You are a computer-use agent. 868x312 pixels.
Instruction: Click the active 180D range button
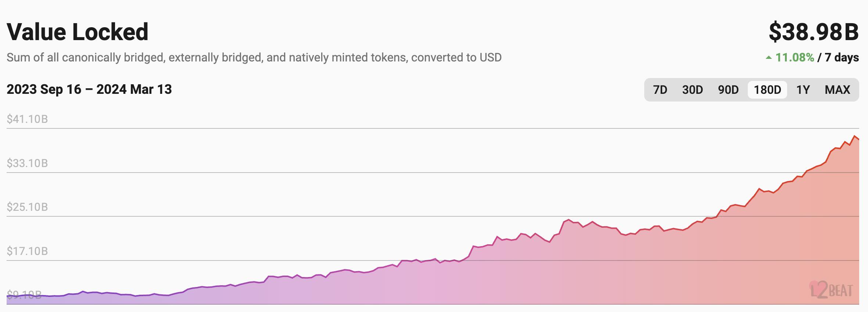click(767, 90)
